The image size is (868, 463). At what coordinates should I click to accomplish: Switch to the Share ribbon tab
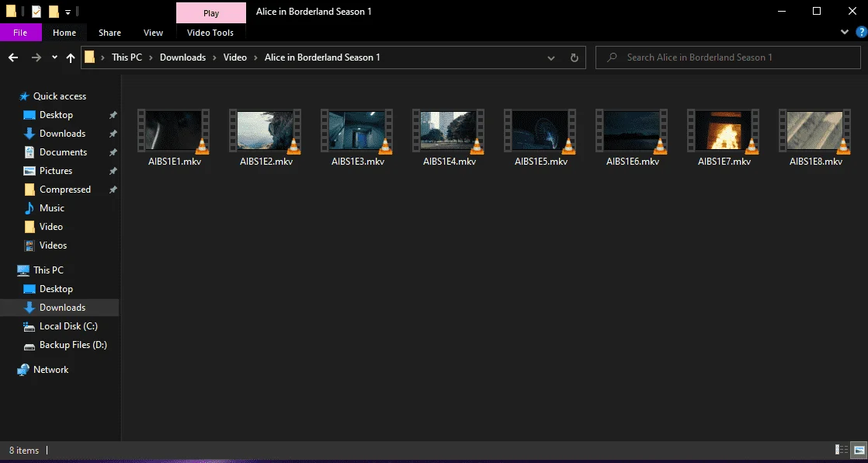[x=109, y=33]
